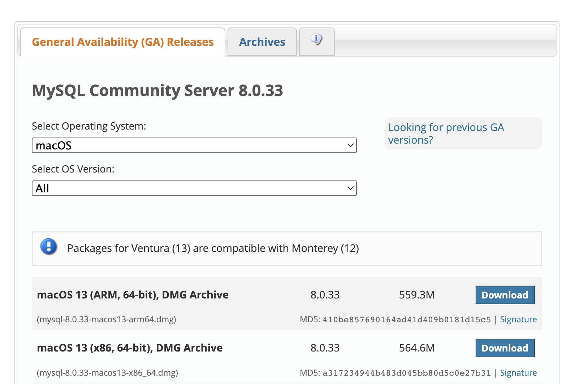
Task: Click the MySQL Community Server 8.0.33 heading
Action: [x=157, y=90]
